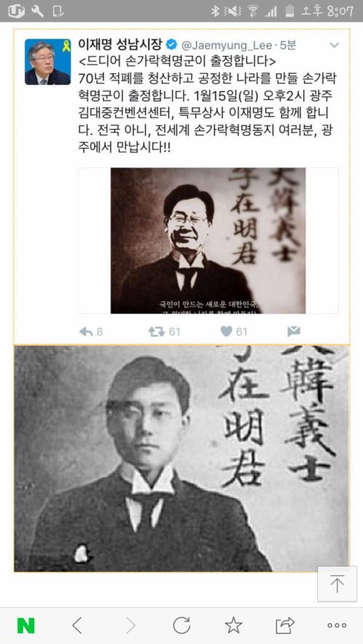Viewport: 363px width, 644px height.
Task: Tap the tweet author's profile avatar
Action: click(48, 62)
